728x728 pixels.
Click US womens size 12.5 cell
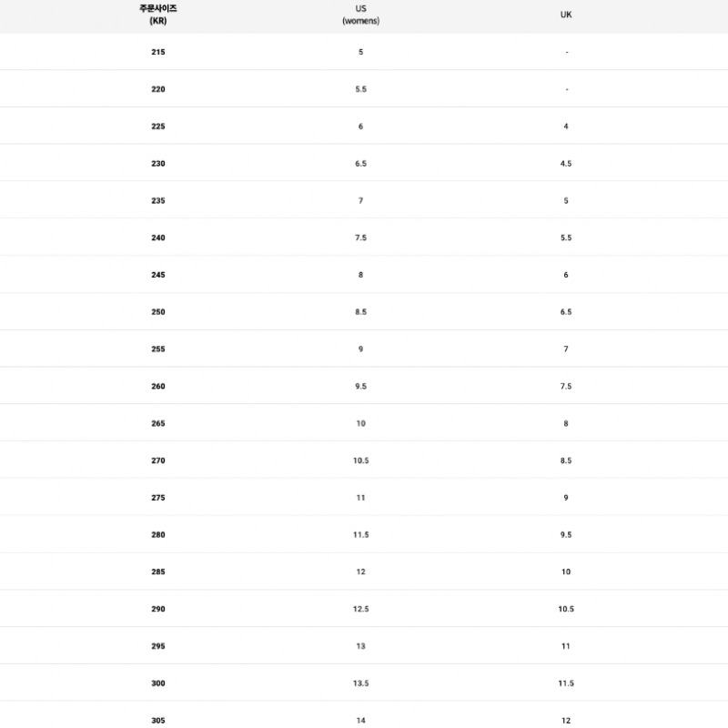[360, 609]
